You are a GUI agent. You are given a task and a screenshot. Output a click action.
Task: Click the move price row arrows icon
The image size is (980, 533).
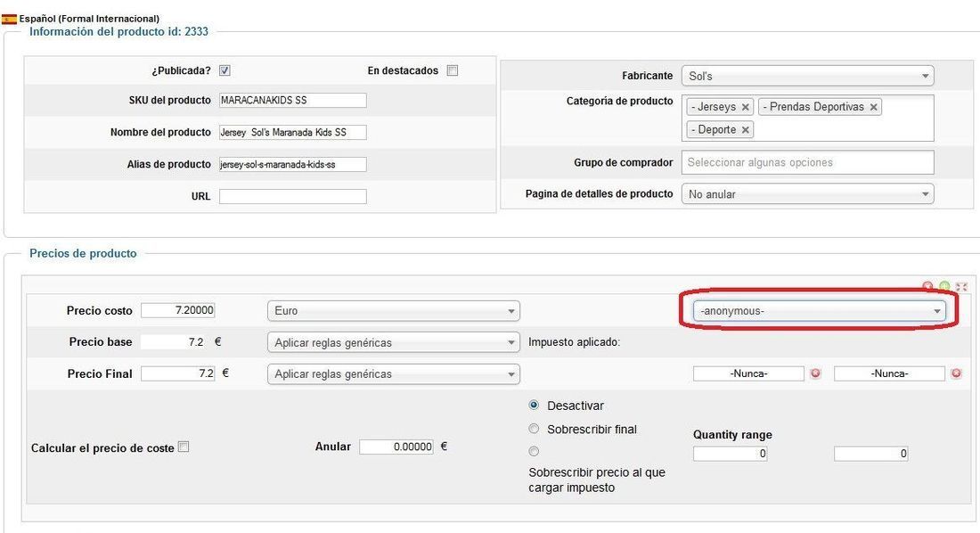pyautogui.click(x=961, y=286)
